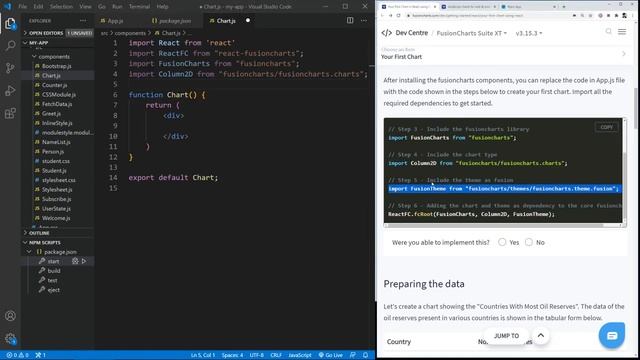This screenshot has height=360, width=640.
Task: Open the FusionCharts hamburger menu
Action: pyautogui.click(x=622, y=31)
